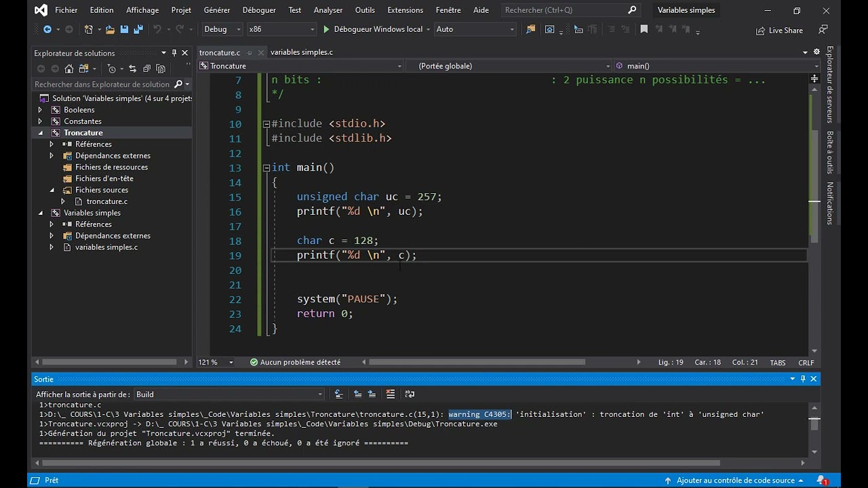
Task: Click Live Share button
Action: click(780, 30)
